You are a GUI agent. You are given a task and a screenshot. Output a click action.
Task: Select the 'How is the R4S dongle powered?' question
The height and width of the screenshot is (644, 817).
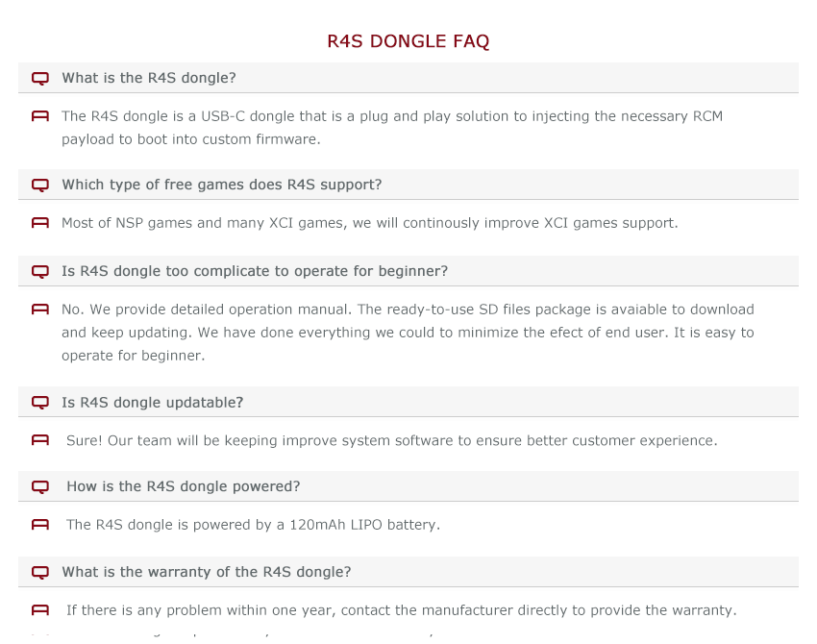point(408,486)
